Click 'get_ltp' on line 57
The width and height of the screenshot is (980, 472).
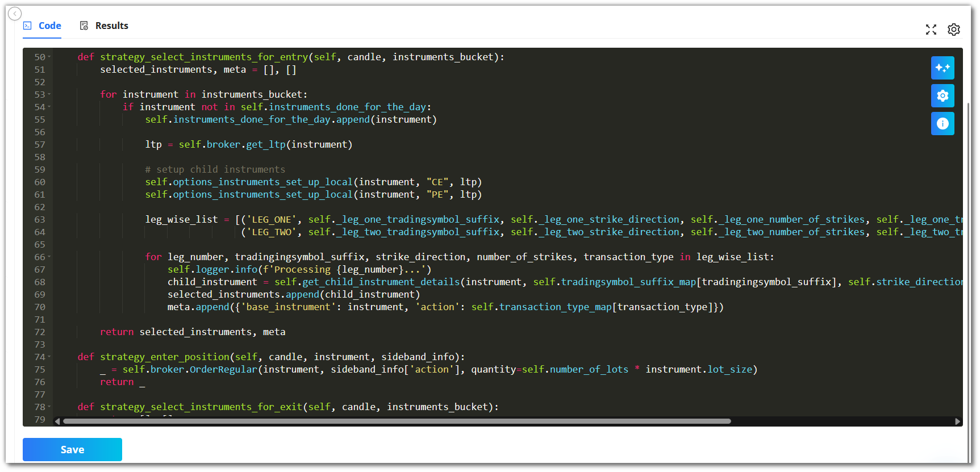(x=266, y=144)
